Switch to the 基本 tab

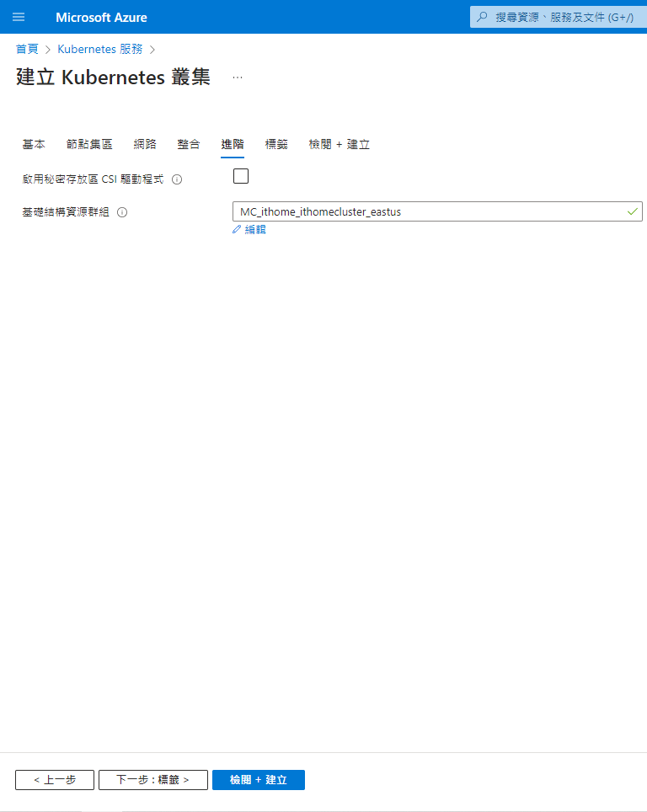[34, 145]
